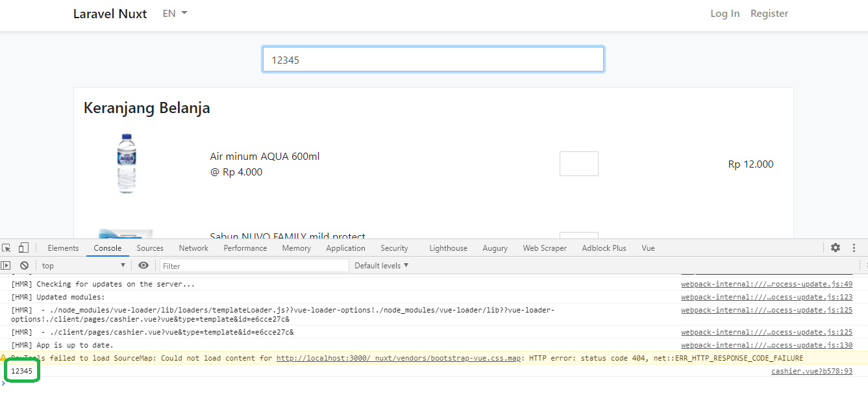Show the console sidebar
The height and width of the screenshot is (397, 868).
(x=6, y=265)
